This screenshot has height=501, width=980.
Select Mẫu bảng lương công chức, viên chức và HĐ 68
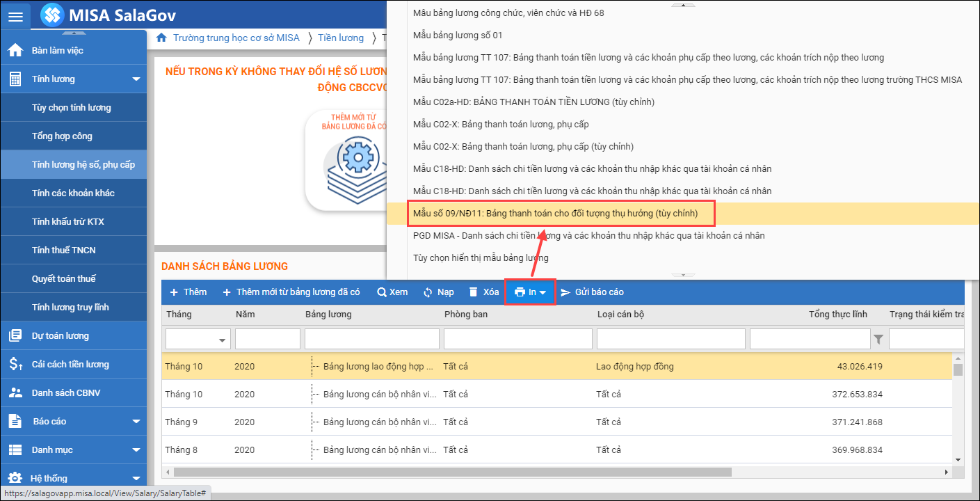tap(508, 13)
